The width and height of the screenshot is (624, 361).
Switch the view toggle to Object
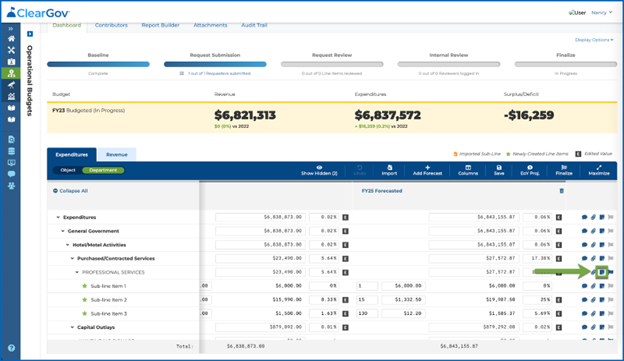pos(68,170)
